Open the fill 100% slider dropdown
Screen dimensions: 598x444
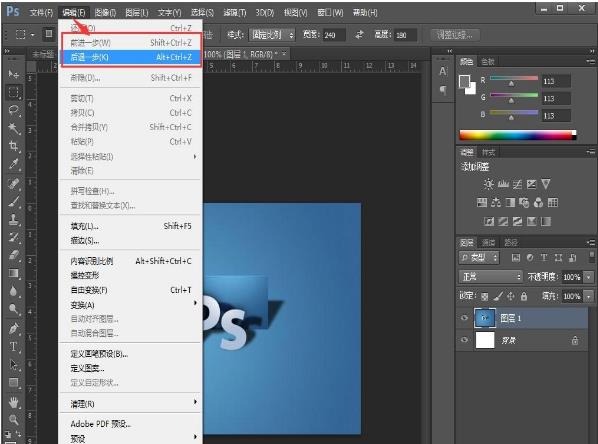(x=589, y=296)
